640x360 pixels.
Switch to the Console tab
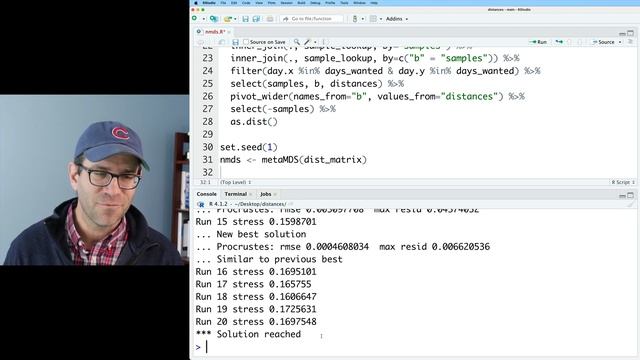click(207, 194)
